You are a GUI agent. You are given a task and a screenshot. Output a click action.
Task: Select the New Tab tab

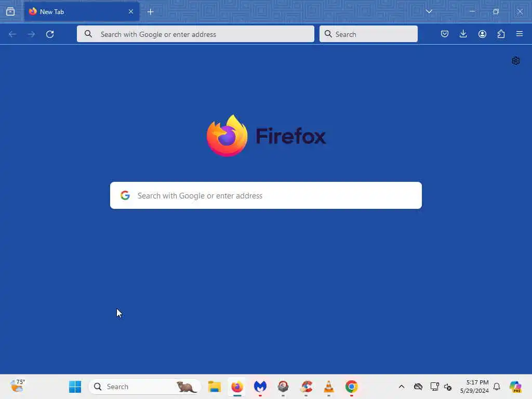pyautogui.click(x=82, y=11)
